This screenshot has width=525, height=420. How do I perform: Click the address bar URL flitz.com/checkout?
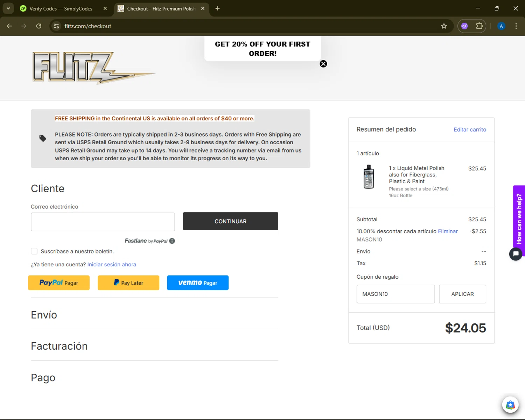88,26
